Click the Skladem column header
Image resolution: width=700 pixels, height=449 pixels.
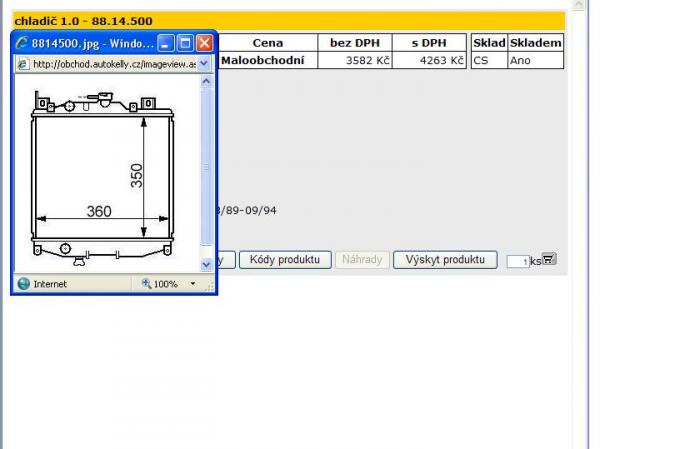click(535, 43)
